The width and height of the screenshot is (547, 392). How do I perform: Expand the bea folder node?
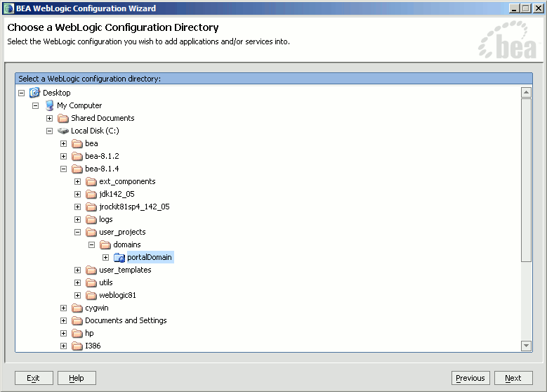tap(63, 143)
